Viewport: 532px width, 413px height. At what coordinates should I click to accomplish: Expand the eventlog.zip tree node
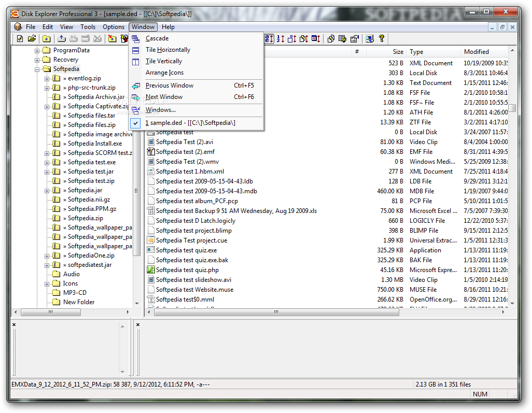click(x=47, y=79)
